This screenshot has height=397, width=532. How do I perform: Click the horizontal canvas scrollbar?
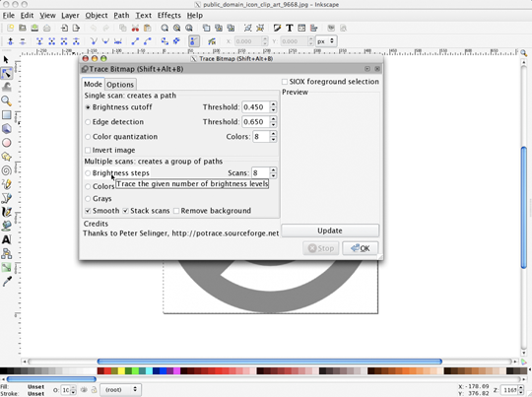tap(269, 362)
